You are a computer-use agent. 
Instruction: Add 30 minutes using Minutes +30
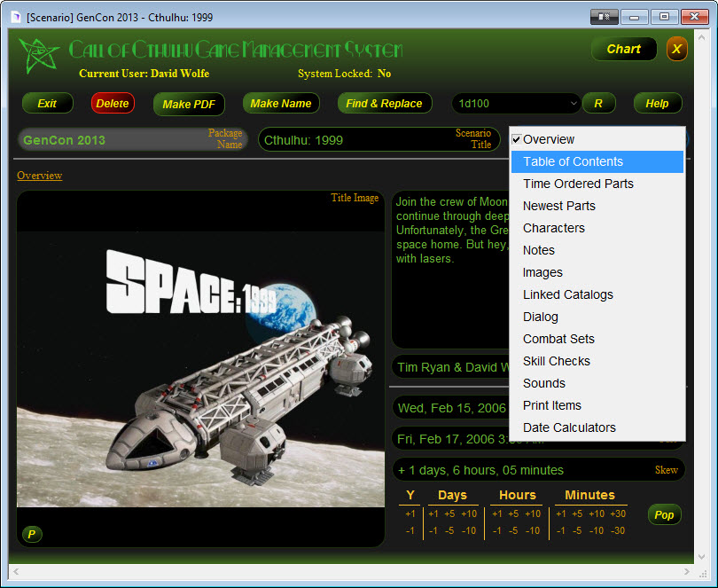click(618, 514)
